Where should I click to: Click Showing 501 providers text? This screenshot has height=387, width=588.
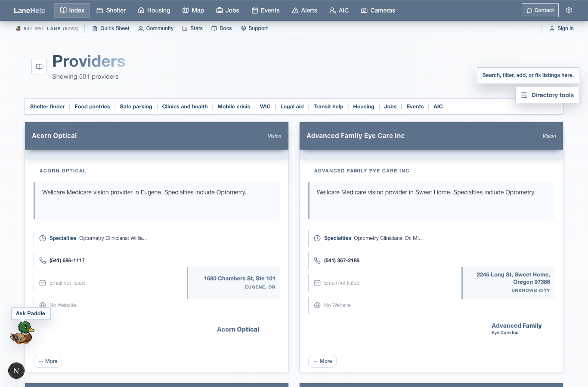pyautogui.click(x=85, y=77)
